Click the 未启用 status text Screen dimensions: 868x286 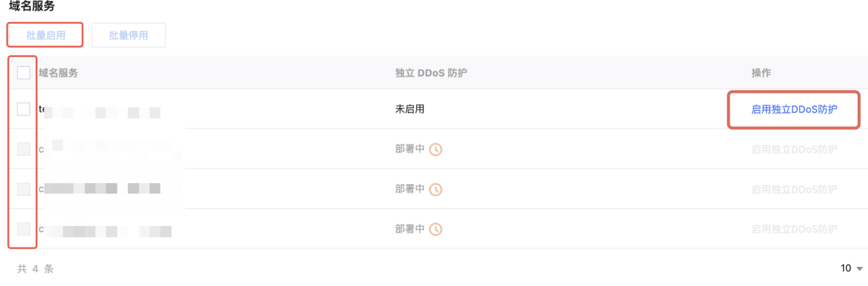409,109
